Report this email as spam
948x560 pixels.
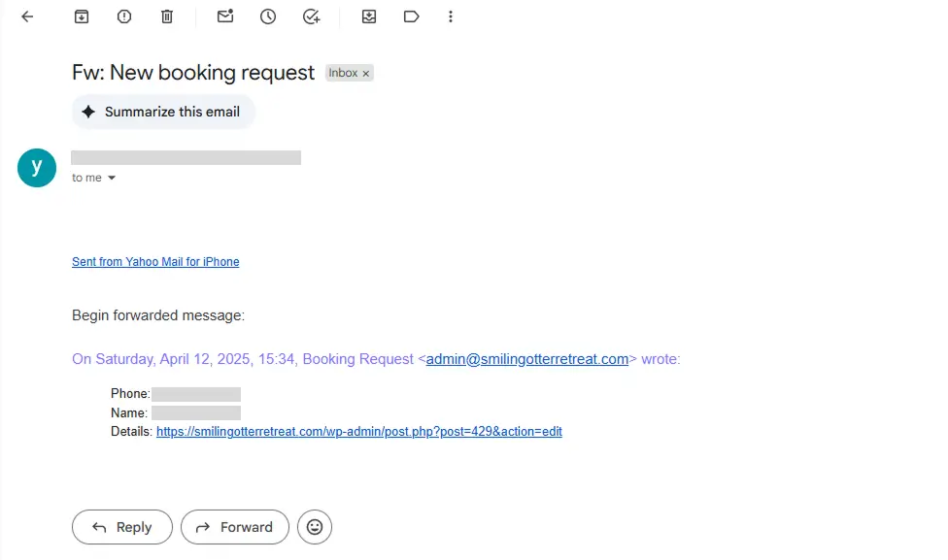[124, 16]
